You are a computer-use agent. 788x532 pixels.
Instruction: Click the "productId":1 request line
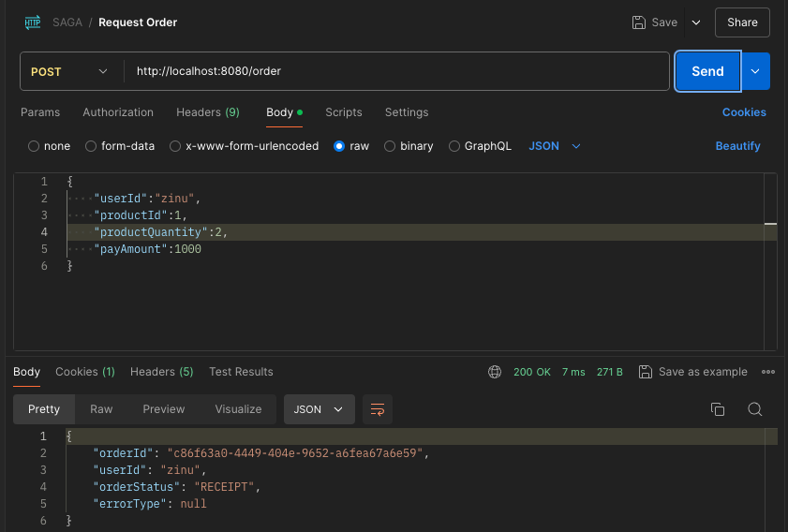pos(141,215)
